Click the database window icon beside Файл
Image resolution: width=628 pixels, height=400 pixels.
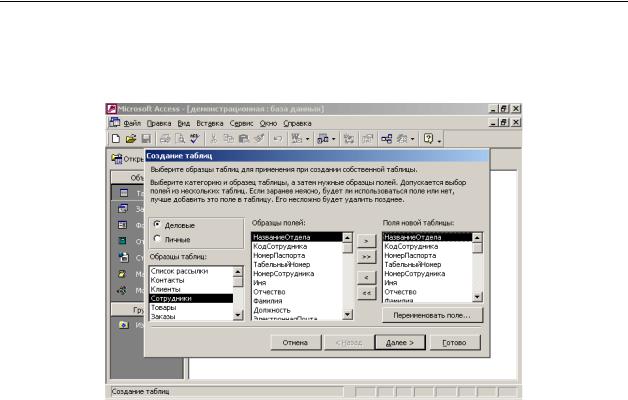click(x=115, y=123)
